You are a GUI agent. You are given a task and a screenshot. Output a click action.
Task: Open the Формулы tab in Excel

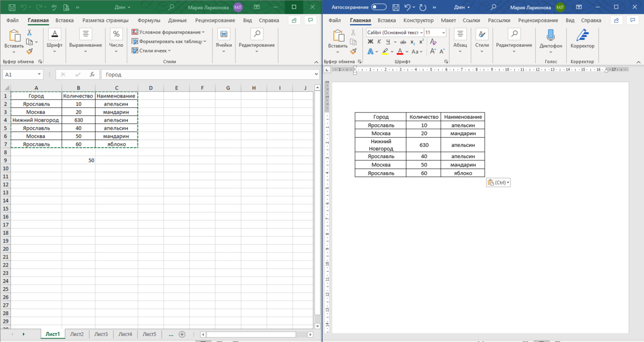149,20
